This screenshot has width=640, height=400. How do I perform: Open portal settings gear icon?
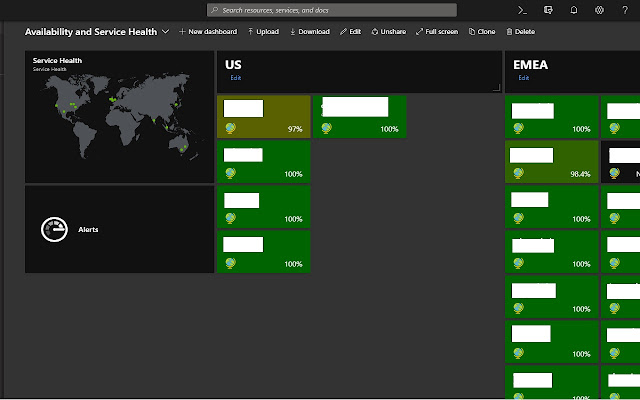599,10
